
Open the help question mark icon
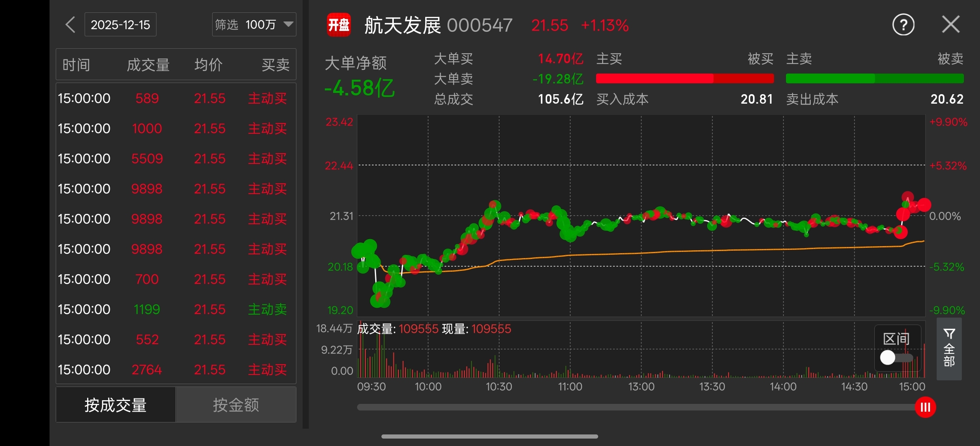click(x=903, y=25)
